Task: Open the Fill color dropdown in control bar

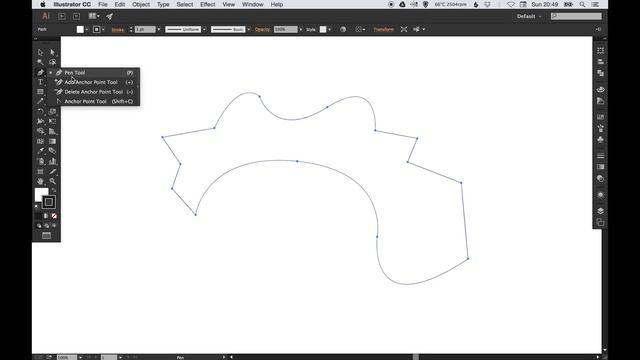Action: pos(87,29)
